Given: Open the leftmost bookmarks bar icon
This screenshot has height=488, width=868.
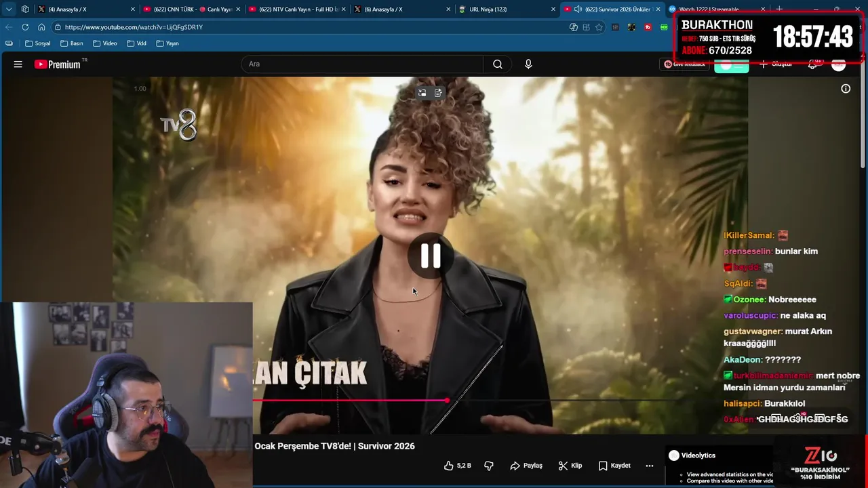Looking at the screenshot, I should (x=9, y=43).
